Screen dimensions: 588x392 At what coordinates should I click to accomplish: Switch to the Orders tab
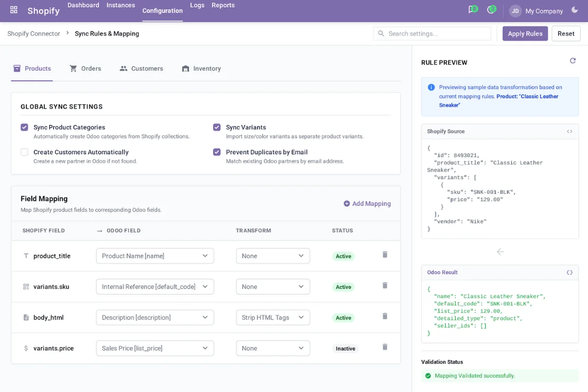coord(85,69)
